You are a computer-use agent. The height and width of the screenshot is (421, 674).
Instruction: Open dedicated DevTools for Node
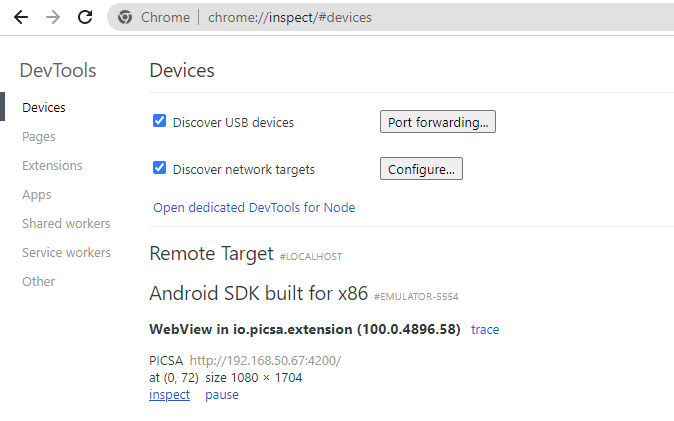254,208
